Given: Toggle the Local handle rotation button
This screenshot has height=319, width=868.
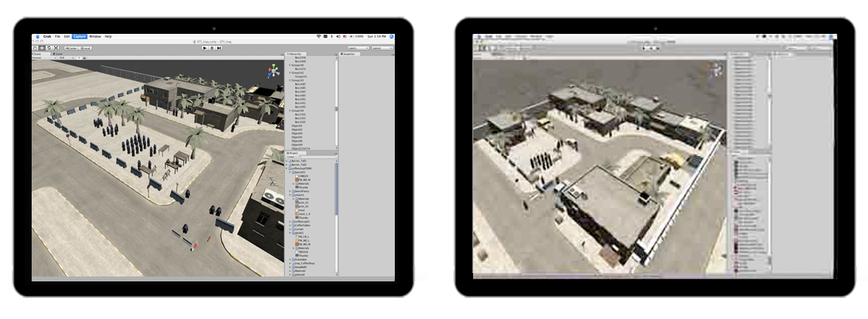Looking at the screenshot, I should coord(86,48).
